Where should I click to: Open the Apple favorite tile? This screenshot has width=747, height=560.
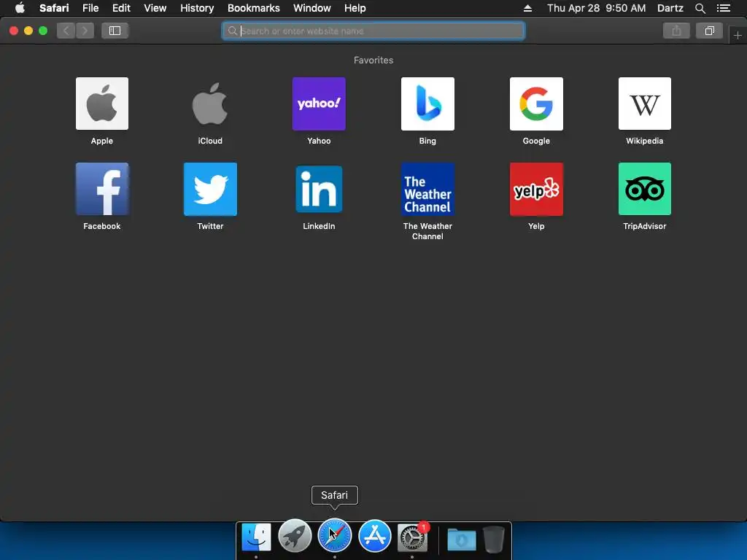click(x=102, y=104)
